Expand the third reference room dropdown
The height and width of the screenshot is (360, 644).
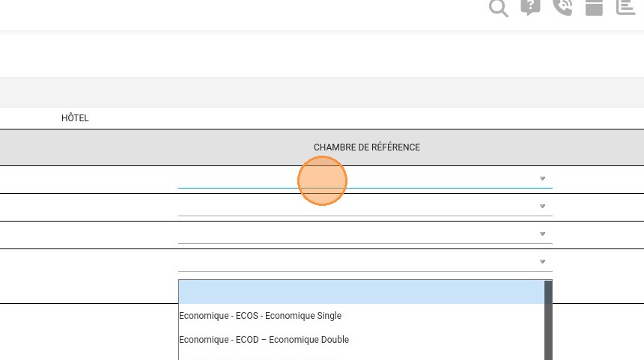tap(365, 234)
